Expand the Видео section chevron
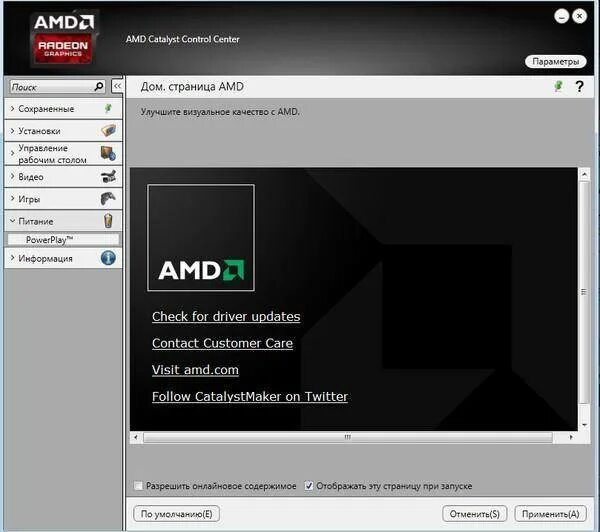The width and height of the screenshot is (600, 532). click(x=12, y=176)
